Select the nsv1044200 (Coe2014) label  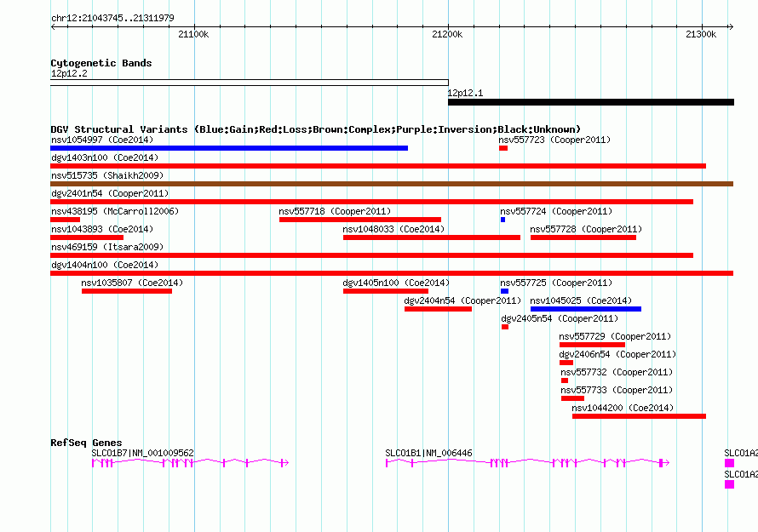(x=623, y=408)
